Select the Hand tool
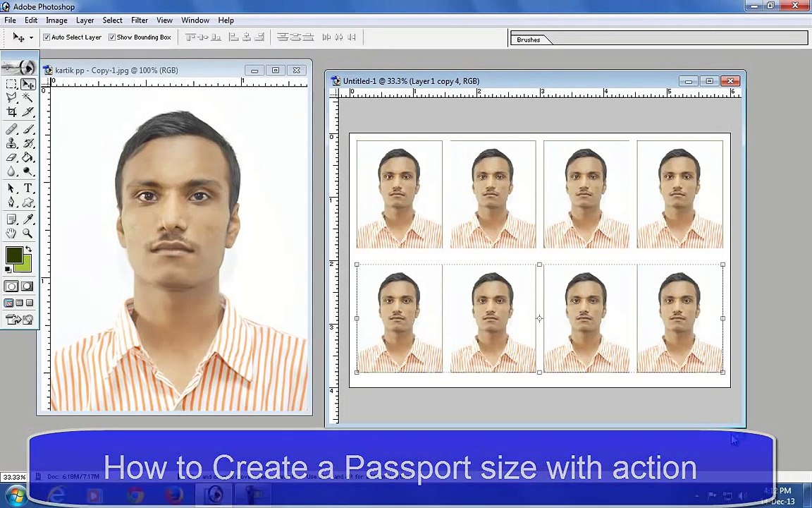This screenshot has width=812, height=508. [x=11, y=234]
